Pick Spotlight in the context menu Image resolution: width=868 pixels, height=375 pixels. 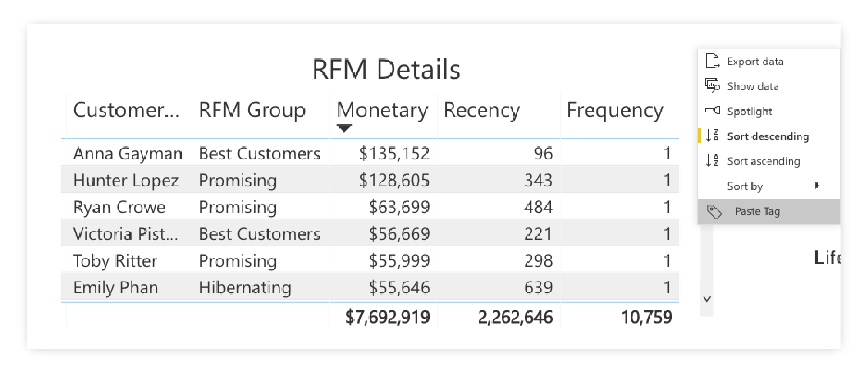769,112
